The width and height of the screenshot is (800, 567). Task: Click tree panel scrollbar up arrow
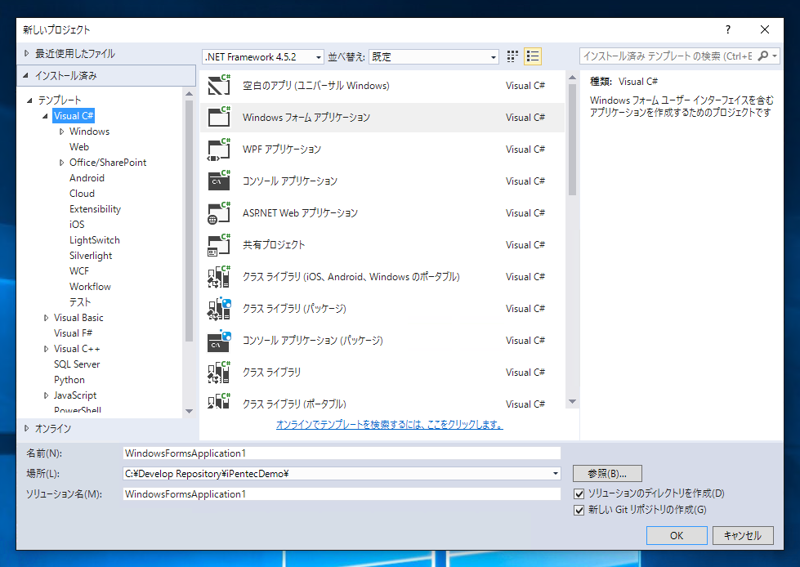point(189,94)
